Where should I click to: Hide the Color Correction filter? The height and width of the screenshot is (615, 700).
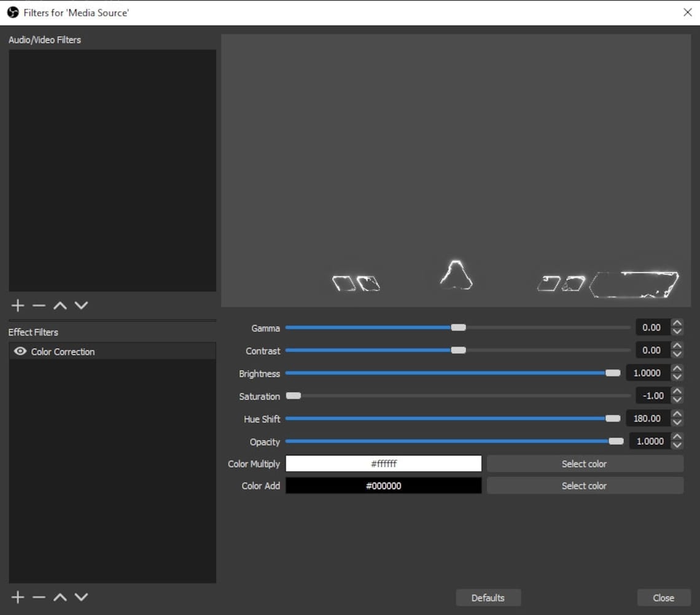click(20, 351)
